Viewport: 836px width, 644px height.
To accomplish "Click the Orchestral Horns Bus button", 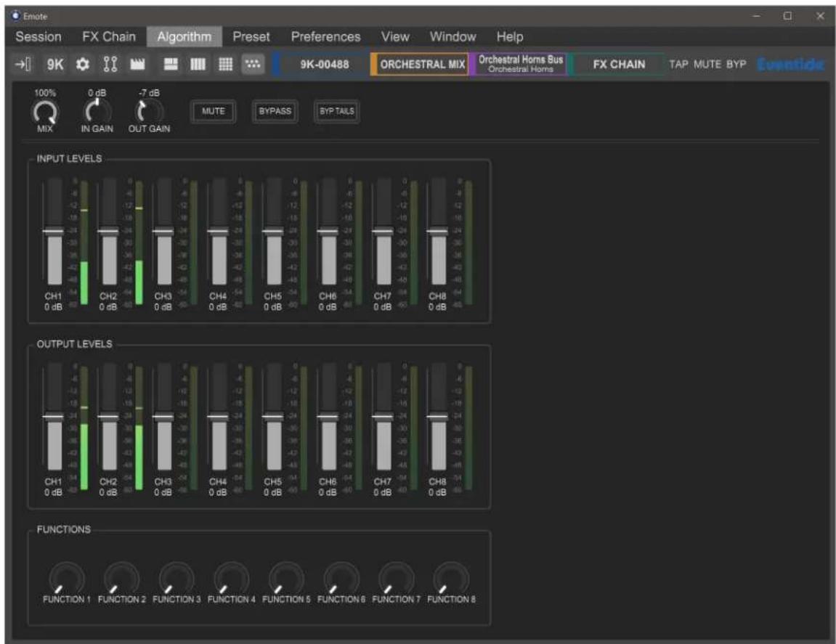I will pyautogui.click(x=519, y=65).
